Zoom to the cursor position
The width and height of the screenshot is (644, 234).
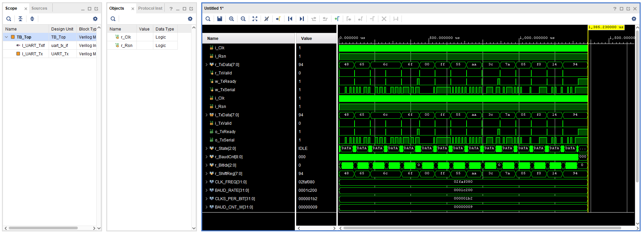point(267,19)
